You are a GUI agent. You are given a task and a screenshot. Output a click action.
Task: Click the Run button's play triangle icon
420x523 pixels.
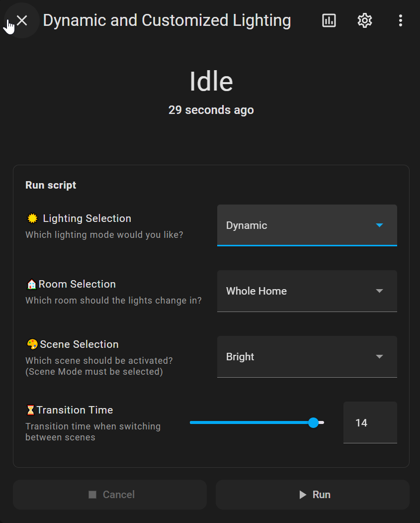click(302, 494)
